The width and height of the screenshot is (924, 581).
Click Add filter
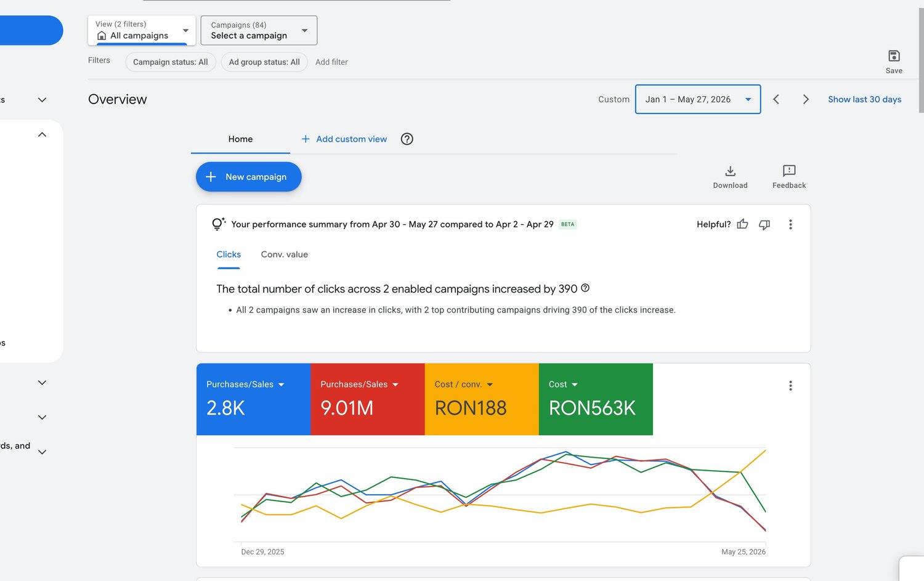331,62
